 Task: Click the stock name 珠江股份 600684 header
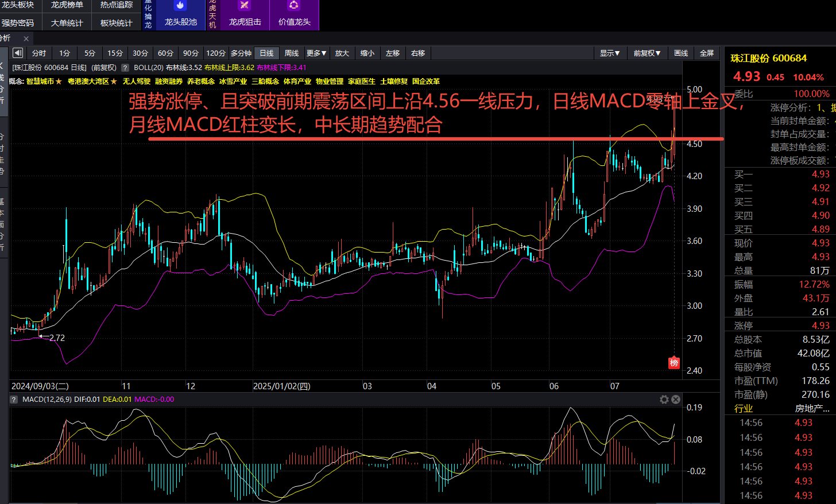769,58
